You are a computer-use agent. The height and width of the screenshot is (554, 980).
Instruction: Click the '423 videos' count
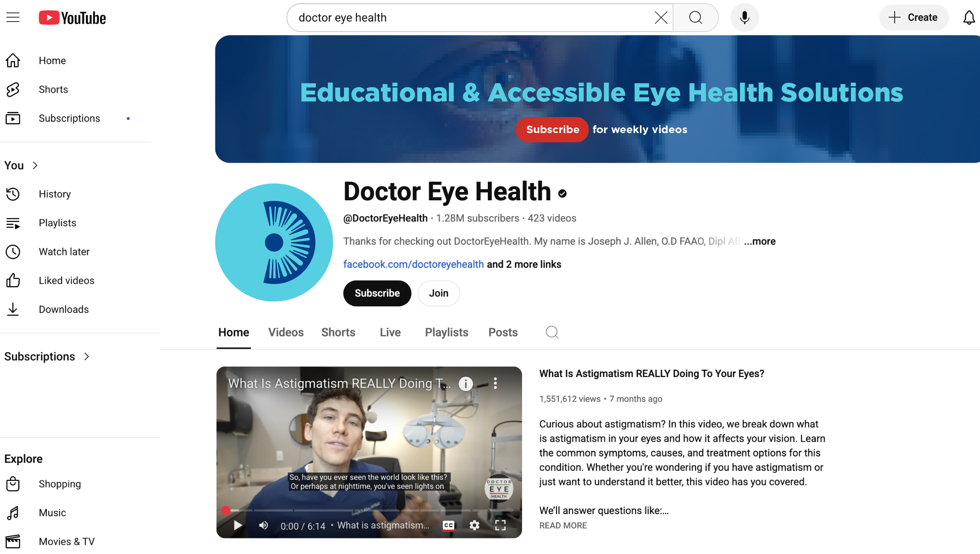552,218
